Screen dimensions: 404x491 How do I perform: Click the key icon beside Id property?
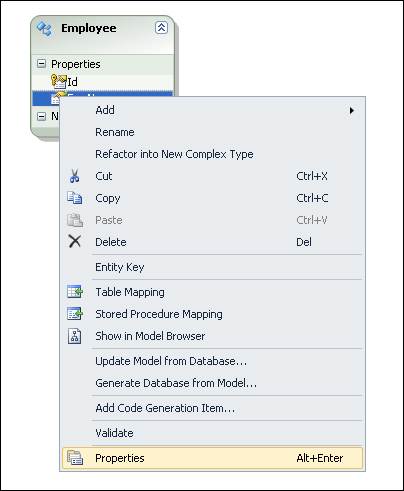tap(59, 81)
